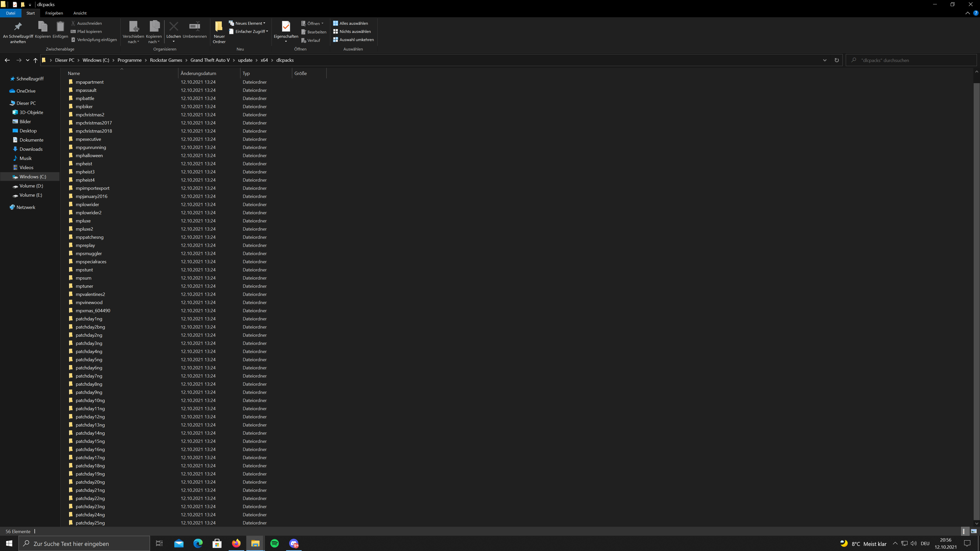Screen dimensions: 980x551
Task: Switch to the Ansicht ribbon tab
Action: [x=80, y=13]
